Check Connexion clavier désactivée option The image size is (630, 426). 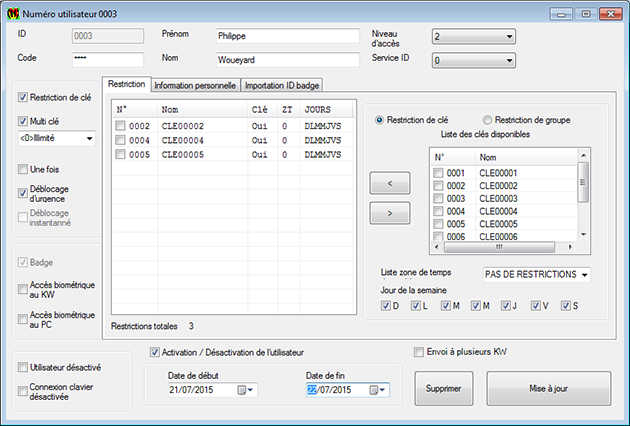pos(23,391)
